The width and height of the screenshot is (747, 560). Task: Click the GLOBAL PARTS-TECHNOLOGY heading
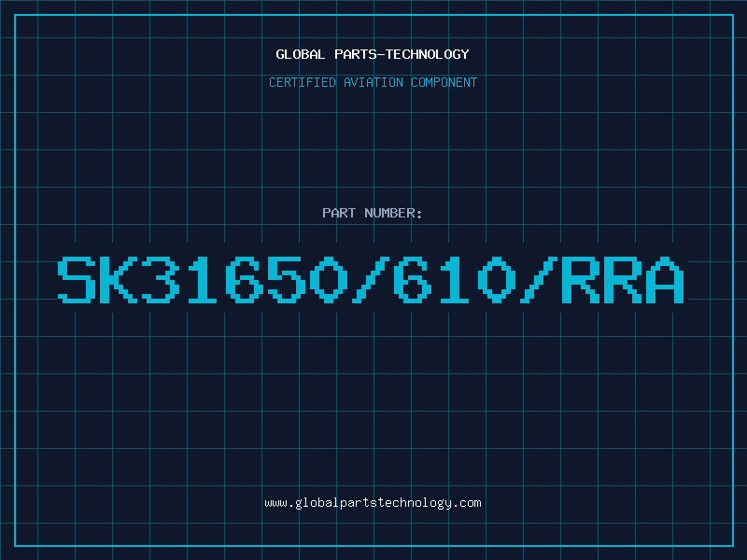click(373, 54)
